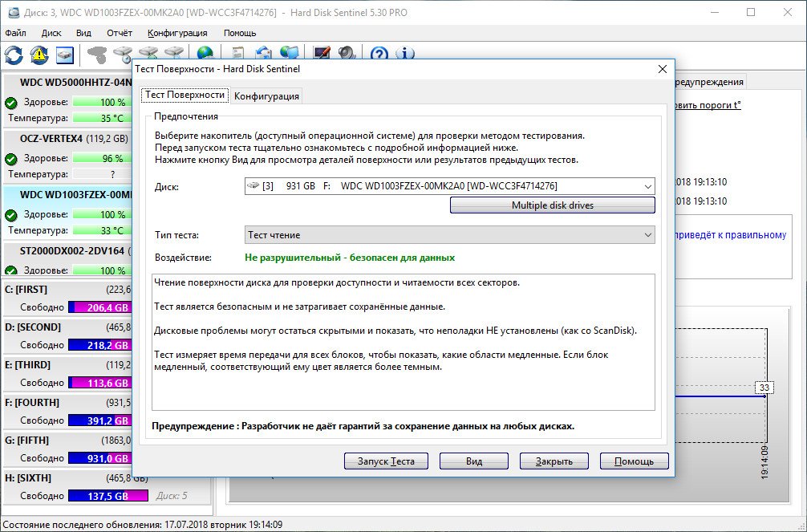The image size is (807, 532).
Task: Open the Помощь menu
Action: point(240,33)
